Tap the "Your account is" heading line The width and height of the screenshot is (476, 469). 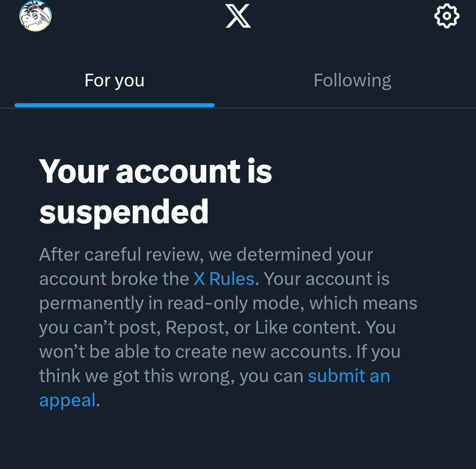156,171
